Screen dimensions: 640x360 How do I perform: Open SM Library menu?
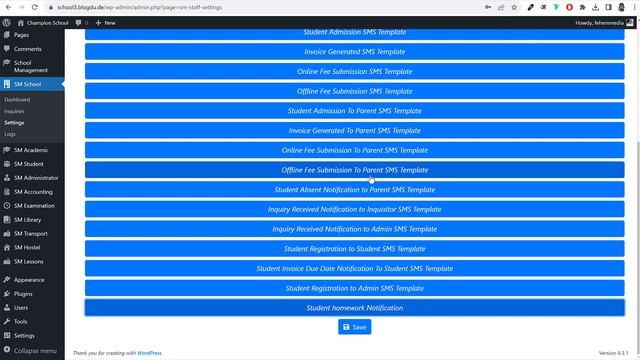coord(32,220)
